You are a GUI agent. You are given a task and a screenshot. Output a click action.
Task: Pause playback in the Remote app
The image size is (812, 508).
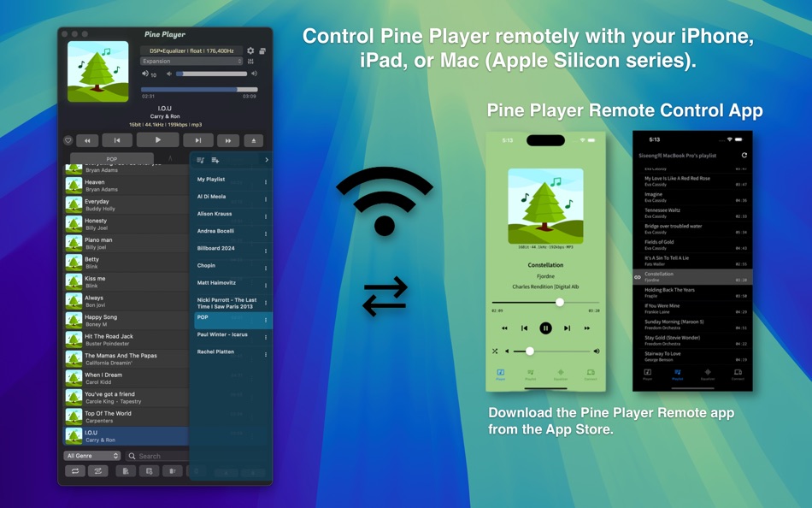pos(545,328)
